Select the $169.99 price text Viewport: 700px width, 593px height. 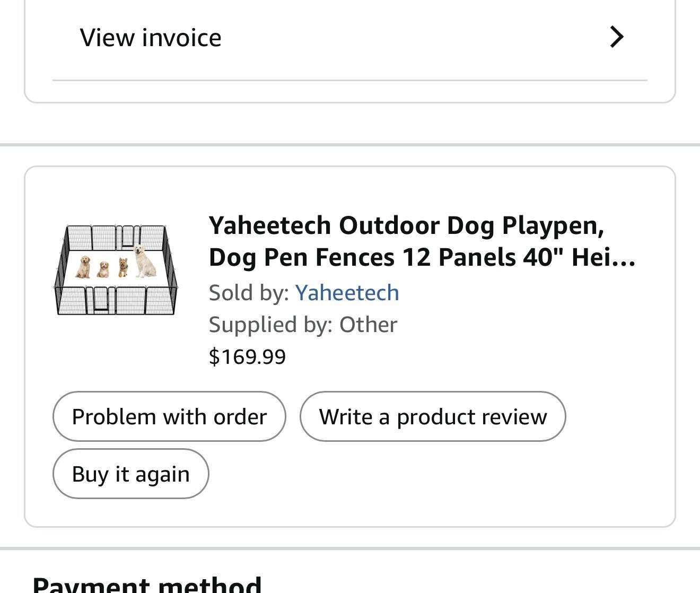click(x=247, y=356)
